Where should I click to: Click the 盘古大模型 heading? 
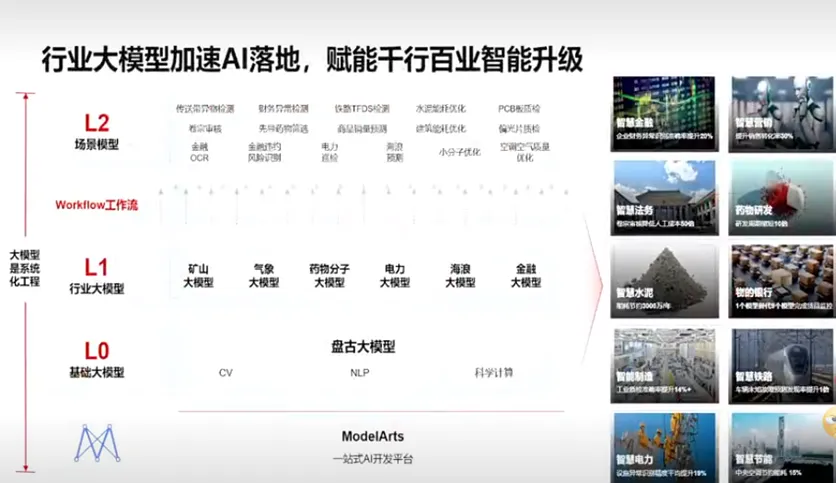pos(363,347)
